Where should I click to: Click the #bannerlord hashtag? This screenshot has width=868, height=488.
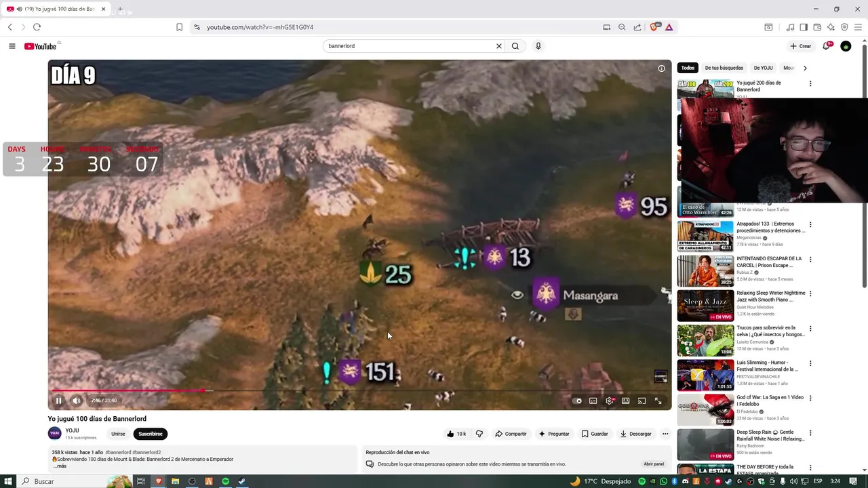tap(118, 452)
